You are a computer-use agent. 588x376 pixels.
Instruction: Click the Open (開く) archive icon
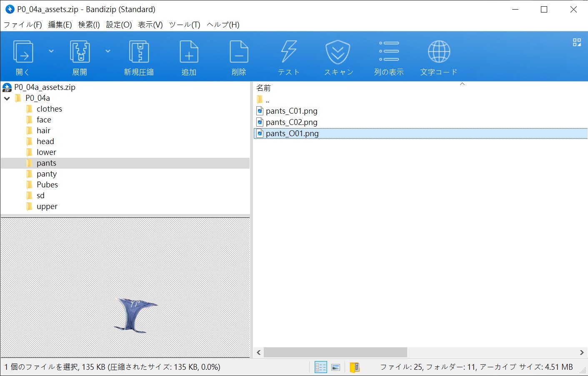click(23, 52)
